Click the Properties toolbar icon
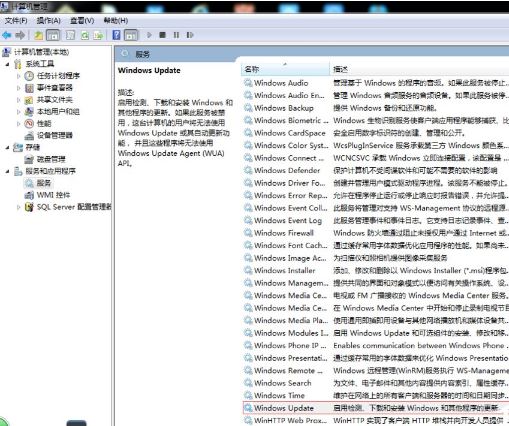The height and width of the screenshot is (426, 509). pyautogui.click(x=70, y=35)
